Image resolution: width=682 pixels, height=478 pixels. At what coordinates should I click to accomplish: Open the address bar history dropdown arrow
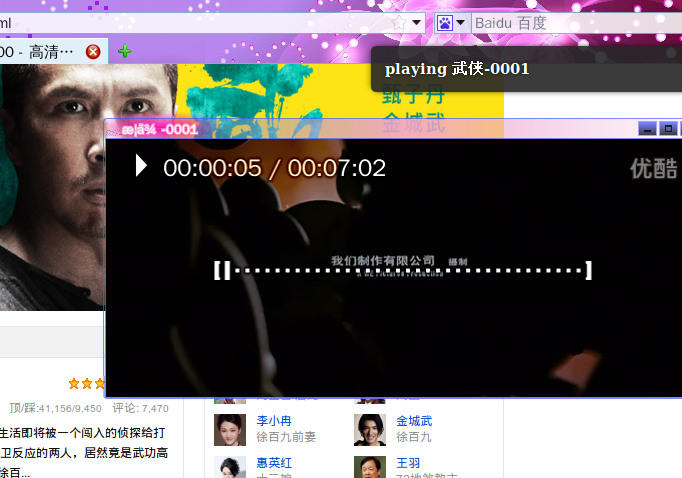(x=417, y=22)
